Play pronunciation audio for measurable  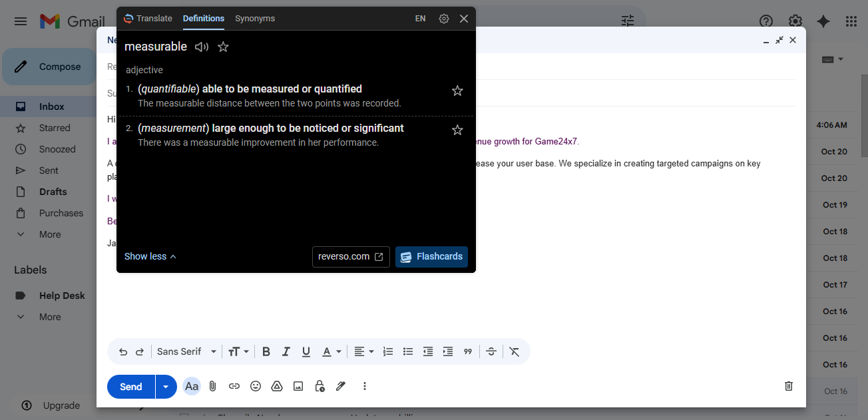click(x=201, y=47)
